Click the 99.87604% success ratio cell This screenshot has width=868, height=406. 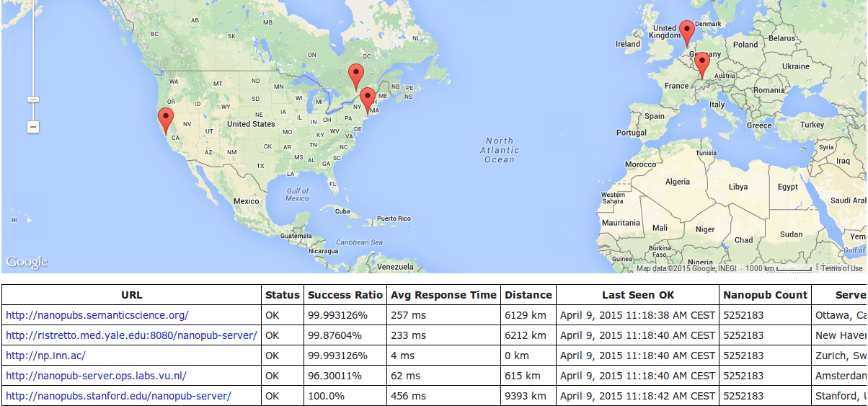pos(345,335)
